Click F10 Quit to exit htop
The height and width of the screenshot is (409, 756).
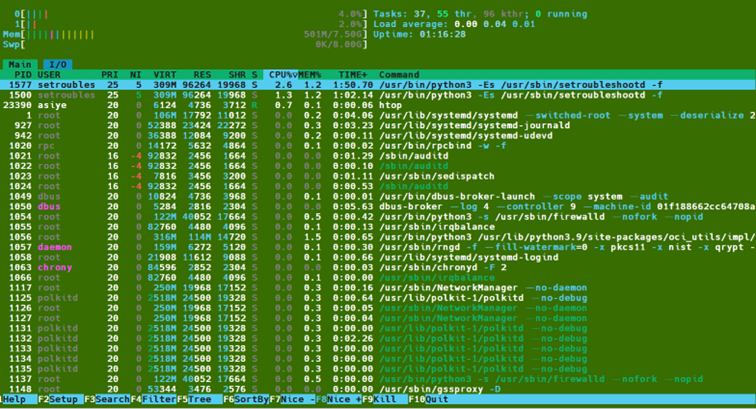(430, 399)
